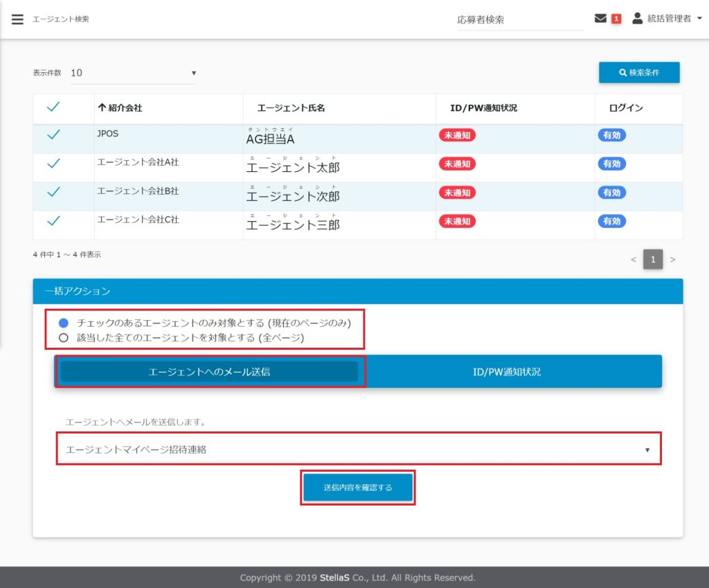
Task: Select radio for all matching agents (全ページ)
Action: coord(64,338)
